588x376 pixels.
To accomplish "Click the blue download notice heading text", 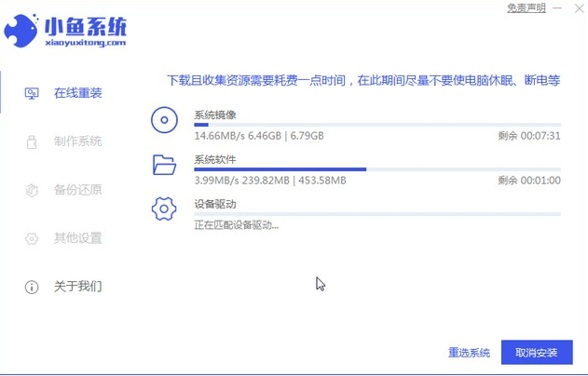I will (363, 80).
